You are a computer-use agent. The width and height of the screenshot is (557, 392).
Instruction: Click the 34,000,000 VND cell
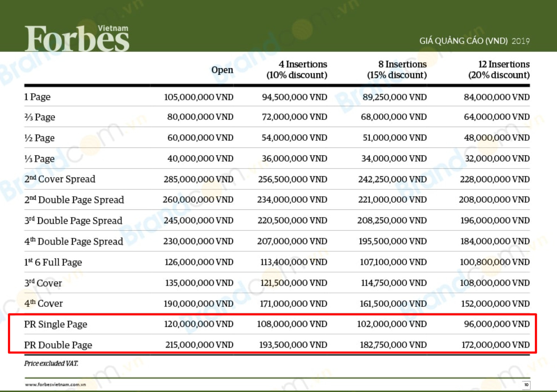coord(394,158)
